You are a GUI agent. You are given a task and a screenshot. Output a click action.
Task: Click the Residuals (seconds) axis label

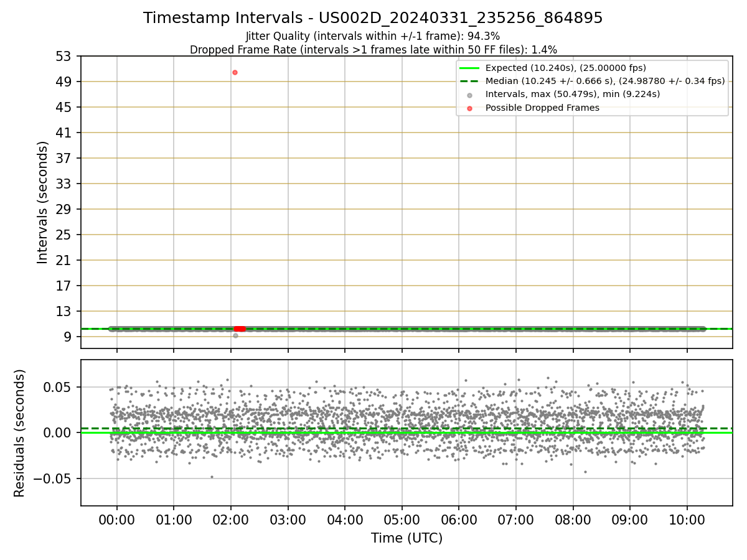(x=20, y=433)
